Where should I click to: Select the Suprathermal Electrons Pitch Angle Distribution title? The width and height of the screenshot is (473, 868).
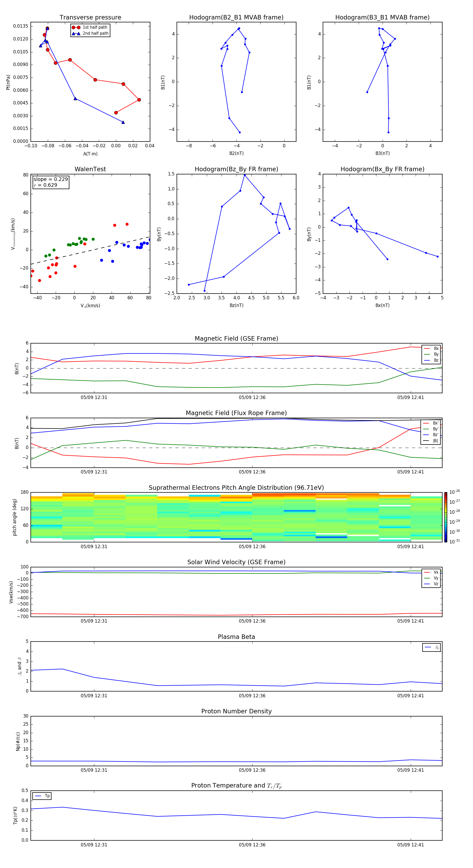coord(236,488)
